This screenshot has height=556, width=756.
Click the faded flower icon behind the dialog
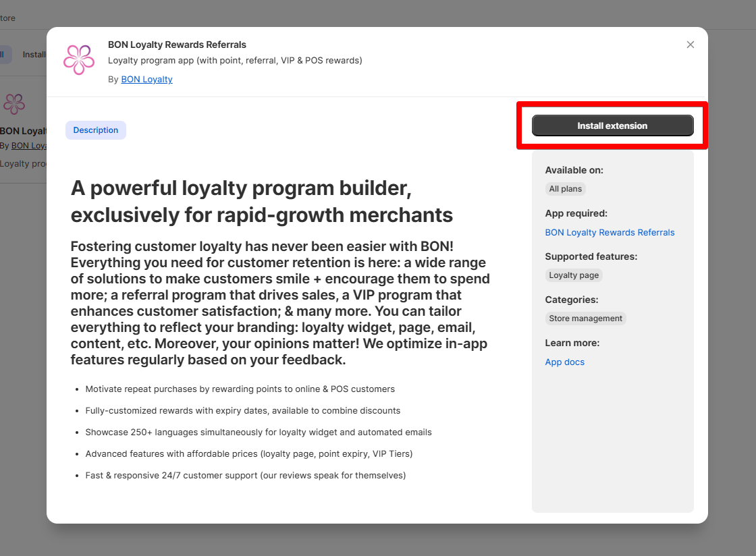click(x=14, y=104)
